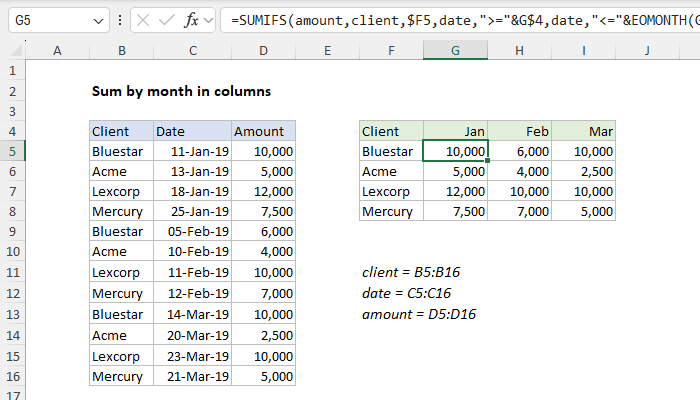The image size is (700, 400).
Task: Expand the dropdown arrow beside the fx icon
Action: (x=208, y=21)
